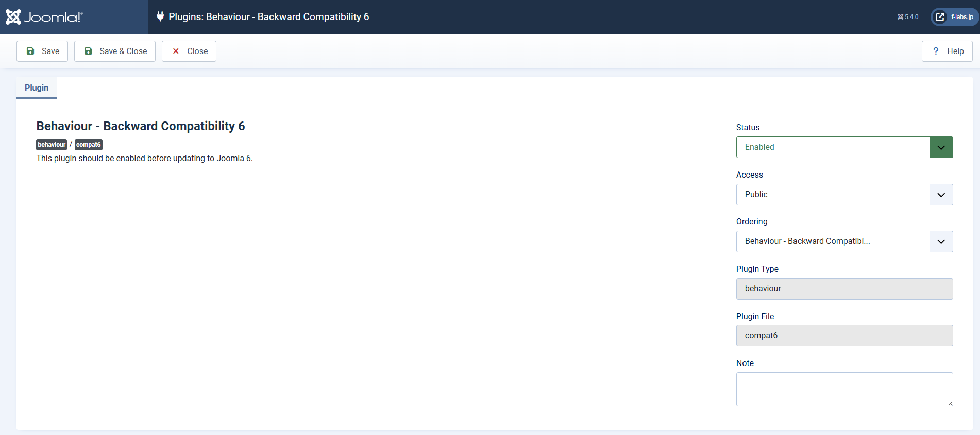Screen dimensions: 980x435
Task: Click the Plugin File field showing compat6
Action: [x=844, y=336]
